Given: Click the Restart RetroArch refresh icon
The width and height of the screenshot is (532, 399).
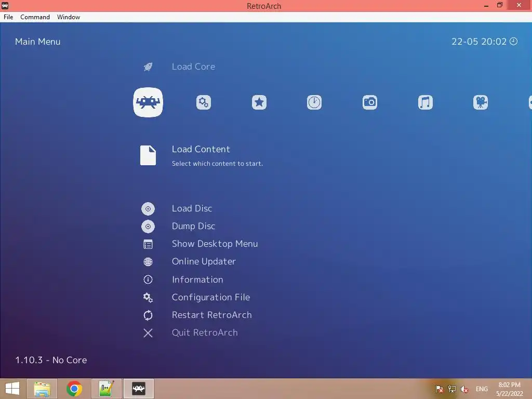Looking at the screenshot, I should click(148, 315).
